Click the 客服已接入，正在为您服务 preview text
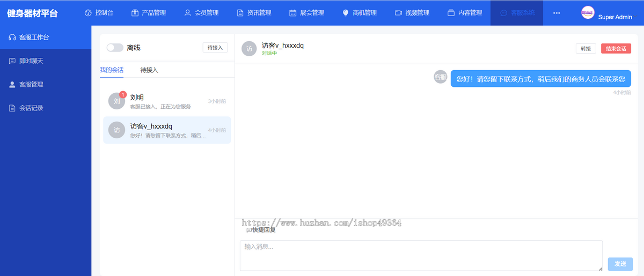 (160, 107)
